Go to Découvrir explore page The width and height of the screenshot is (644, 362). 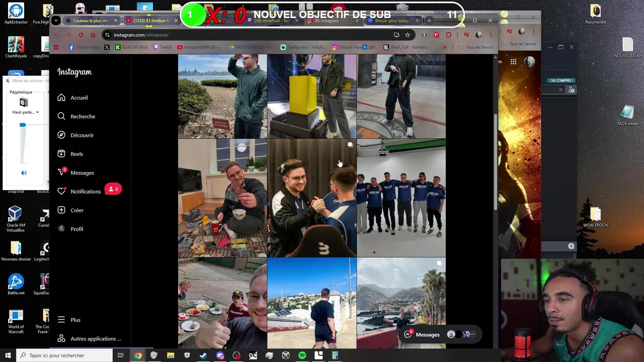[x=82, y=135]
